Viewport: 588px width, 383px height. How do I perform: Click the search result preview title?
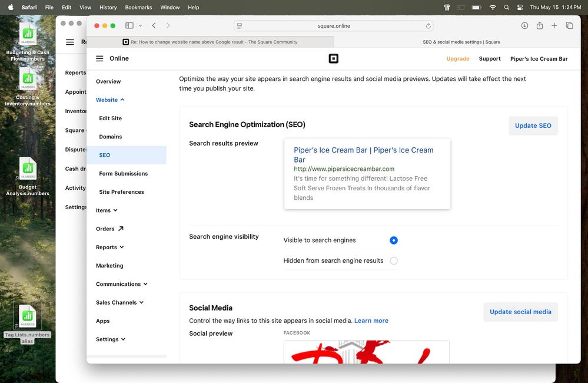tap(363, 155)
